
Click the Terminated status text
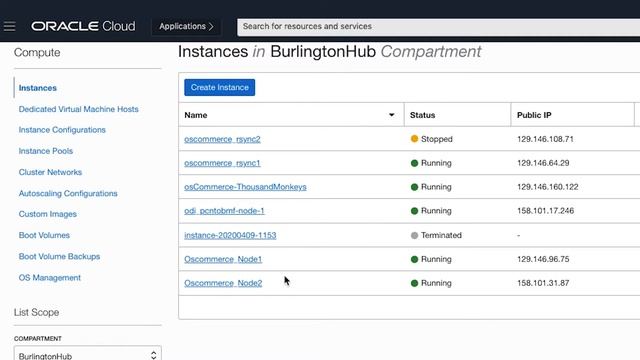[441, 235]
